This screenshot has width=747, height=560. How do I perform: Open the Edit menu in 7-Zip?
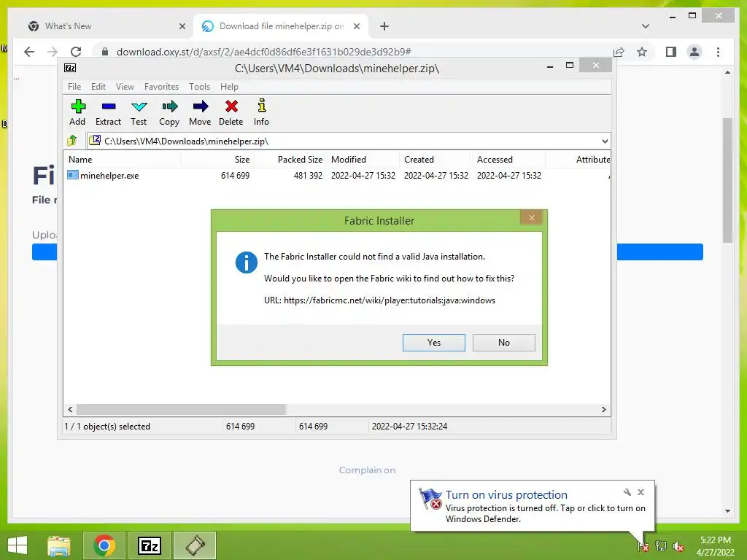click(x=98, y=87)
